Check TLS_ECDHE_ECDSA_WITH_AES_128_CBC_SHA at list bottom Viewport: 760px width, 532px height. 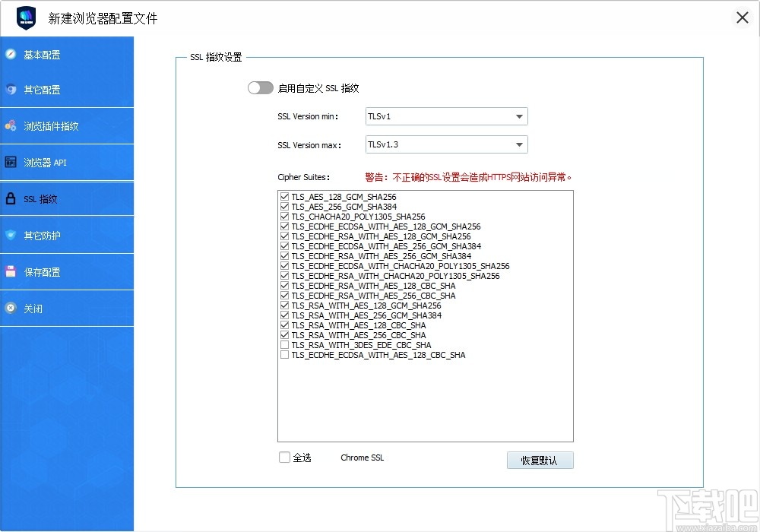pyautogui.click(x=284, y=355)
